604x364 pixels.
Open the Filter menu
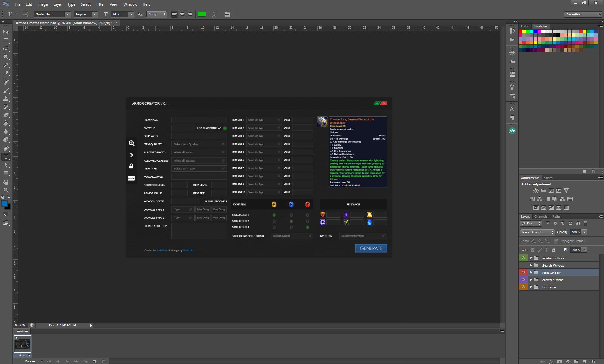pyautogui.click(x=100, y=4)
